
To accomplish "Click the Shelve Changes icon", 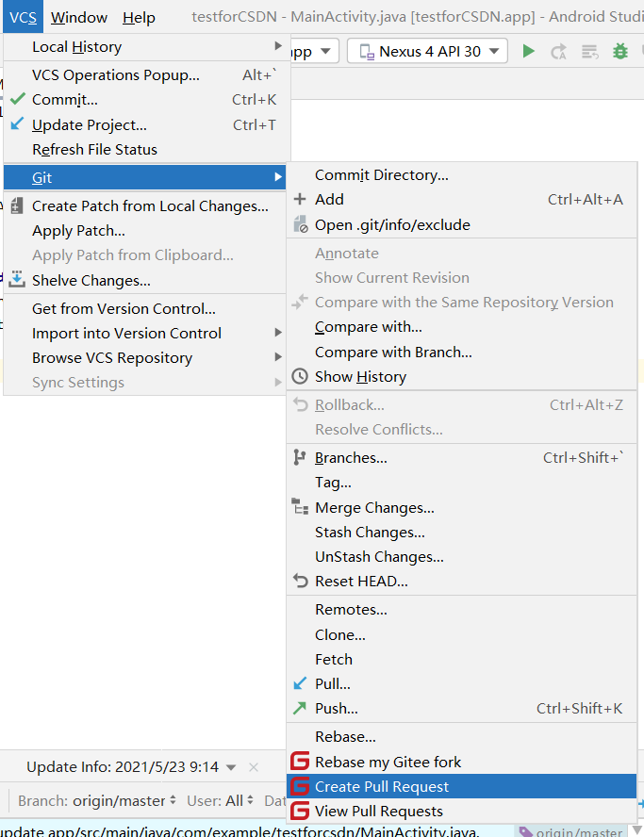I will pos(17,279).
